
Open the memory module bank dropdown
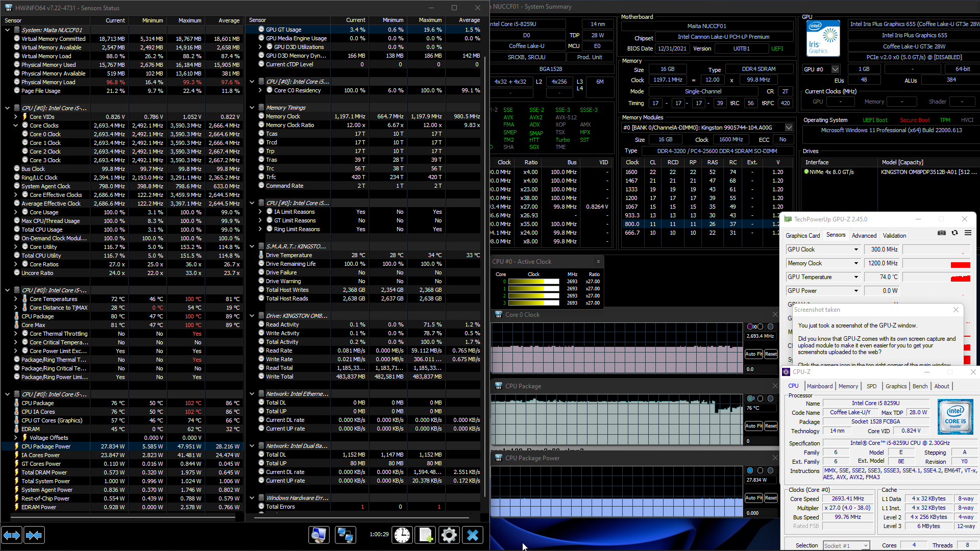click(789, 128)
